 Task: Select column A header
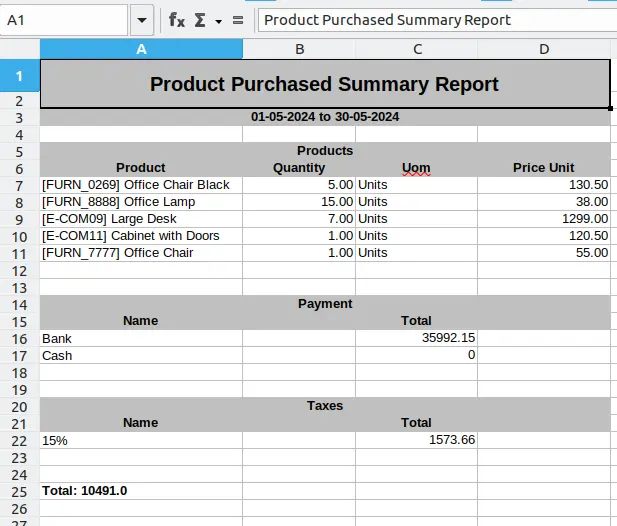(141, 49)
